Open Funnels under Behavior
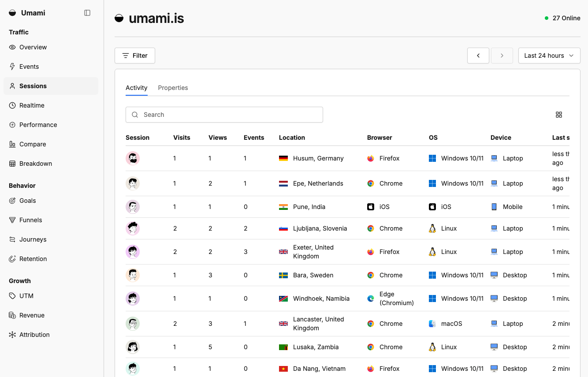This screenshot has height=377, width=588. pyautogui.click(x=51, y=220)
